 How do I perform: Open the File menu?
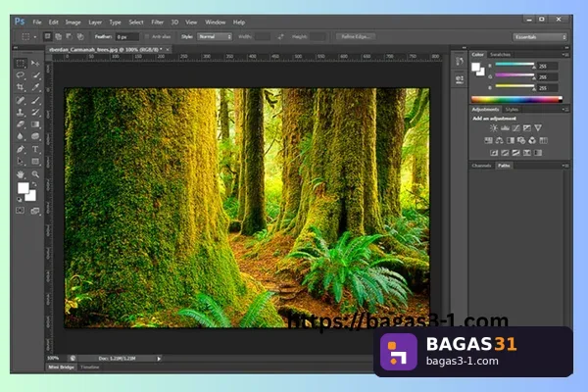37,23
